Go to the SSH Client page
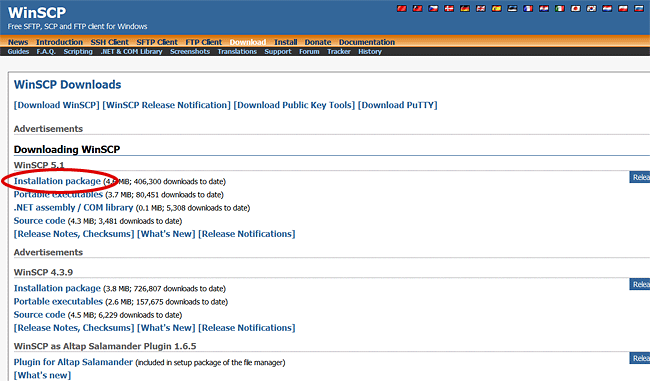The height and width of the screenshot is (381, 650). (110, 42)
